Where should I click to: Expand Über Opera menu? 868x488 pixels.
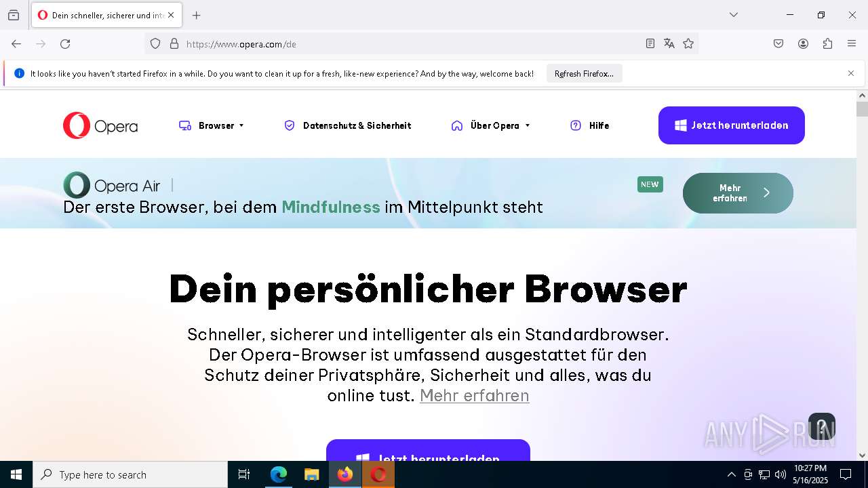click(490, 125)
